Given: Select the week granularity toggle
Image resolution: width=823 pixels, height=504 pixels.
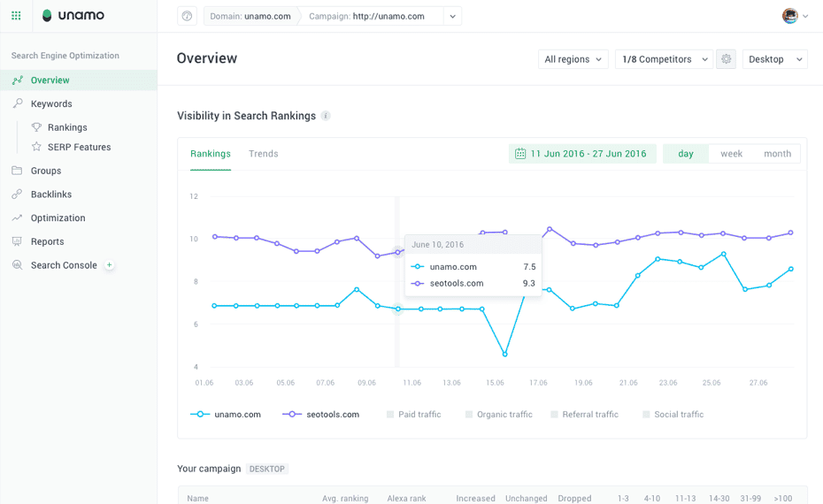Looking at the screenshot, I should click(731, 154).
